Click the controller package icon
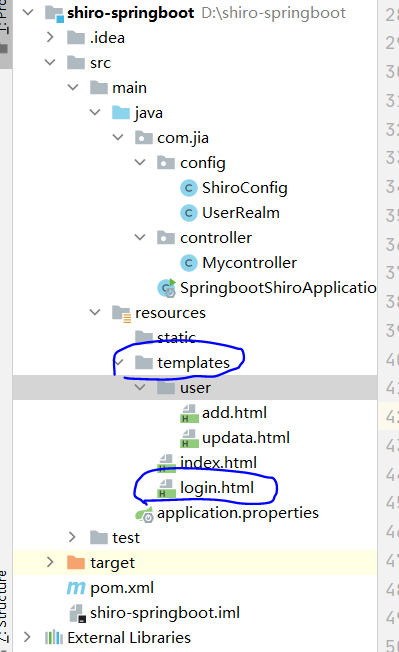Viewport: 399px width, 652px height. pos(166,238)
